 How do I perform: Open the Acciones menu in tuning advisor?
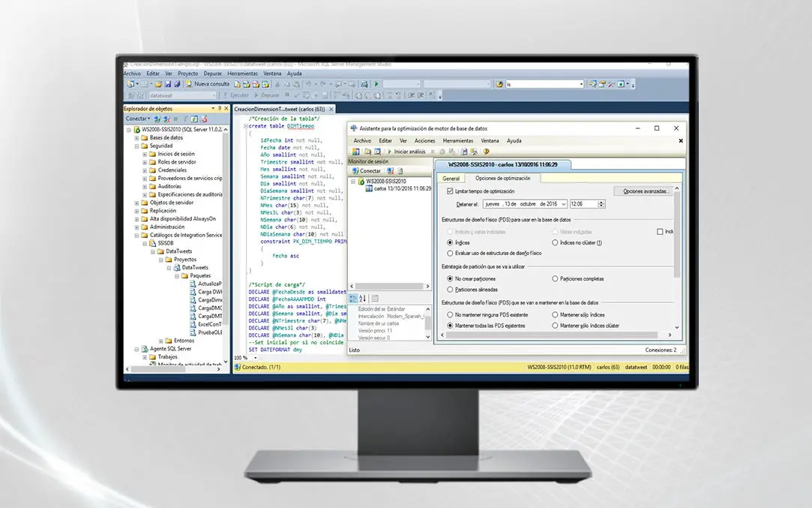click(x=424, y=140)
